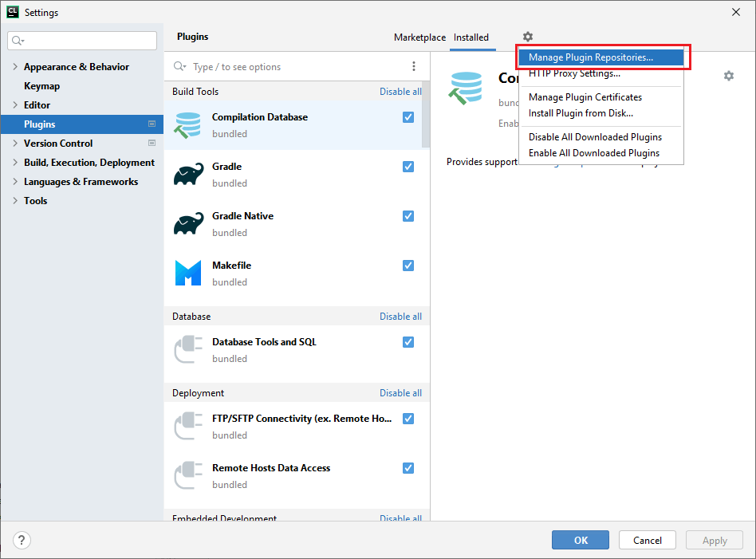Click the Database Tools and SQL icon
The height and width of the screenshot is (559, 756).
pyautogui.click(x=188, y=350)
